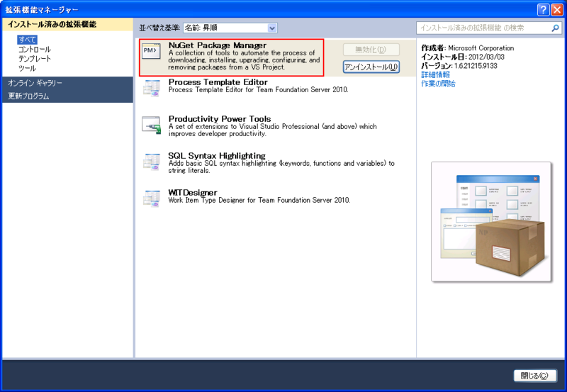Click the Productivity Power Tools drill icon
Viewport: 567px width, 392px height.
(x=151, y=125)
